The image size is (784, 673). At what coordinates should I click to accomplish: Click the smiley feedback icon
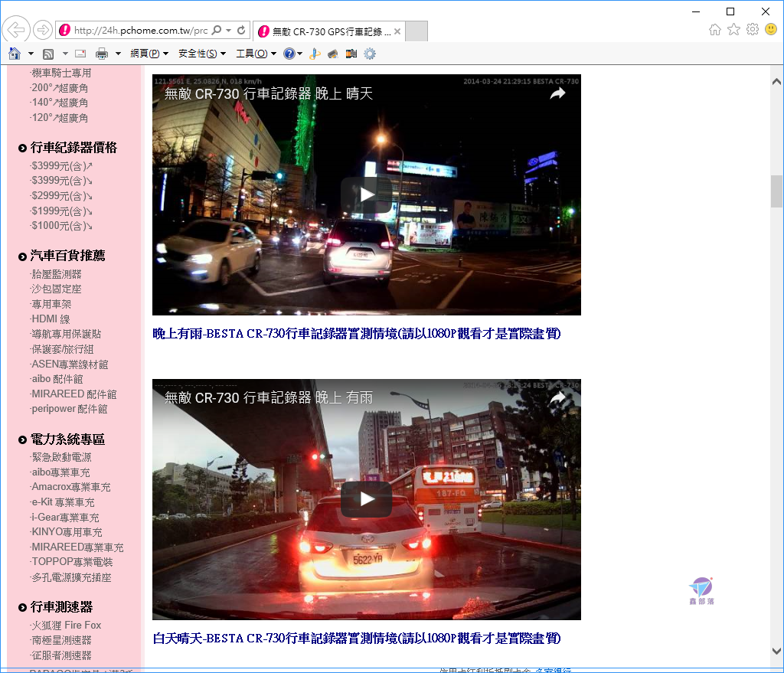(771, 30)
